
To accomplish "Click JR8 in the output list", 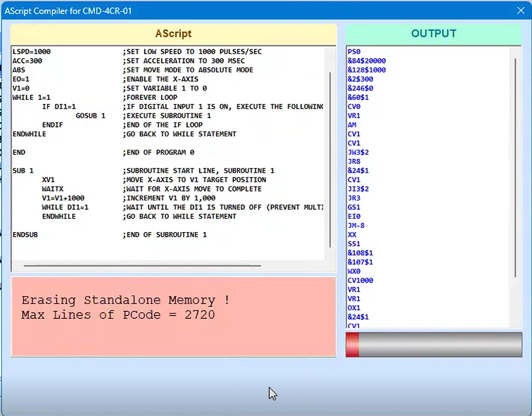I will click(x=354, y=162).
